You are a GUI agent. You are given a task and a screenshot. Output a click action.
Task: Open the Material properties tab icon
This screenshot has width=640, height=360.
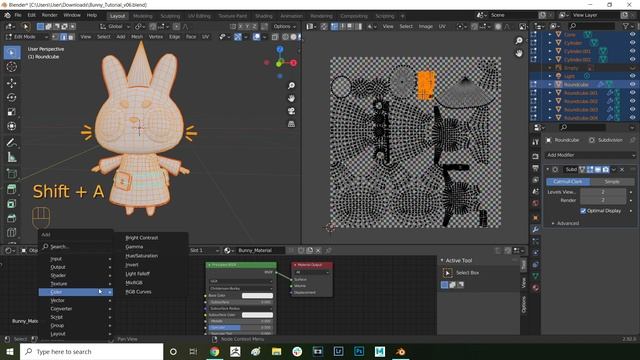tap(536, 288)
